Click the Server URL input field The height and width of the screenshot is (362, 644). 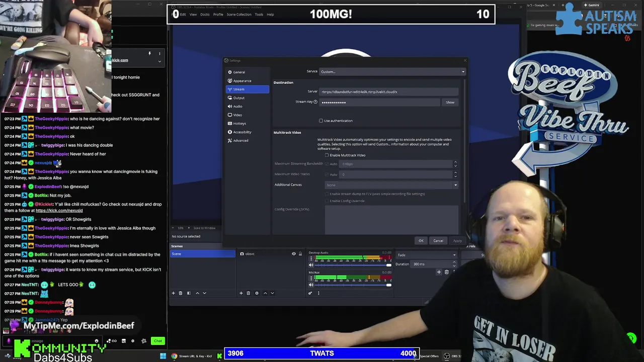point(389,92)
